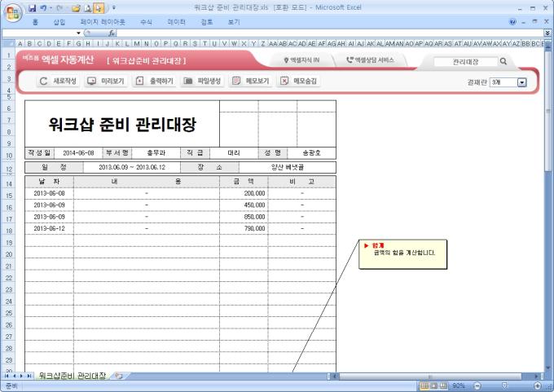This screenshot has height=392, width=554.
Task: Select the amount cell 790,000
Action: [244, 228]
